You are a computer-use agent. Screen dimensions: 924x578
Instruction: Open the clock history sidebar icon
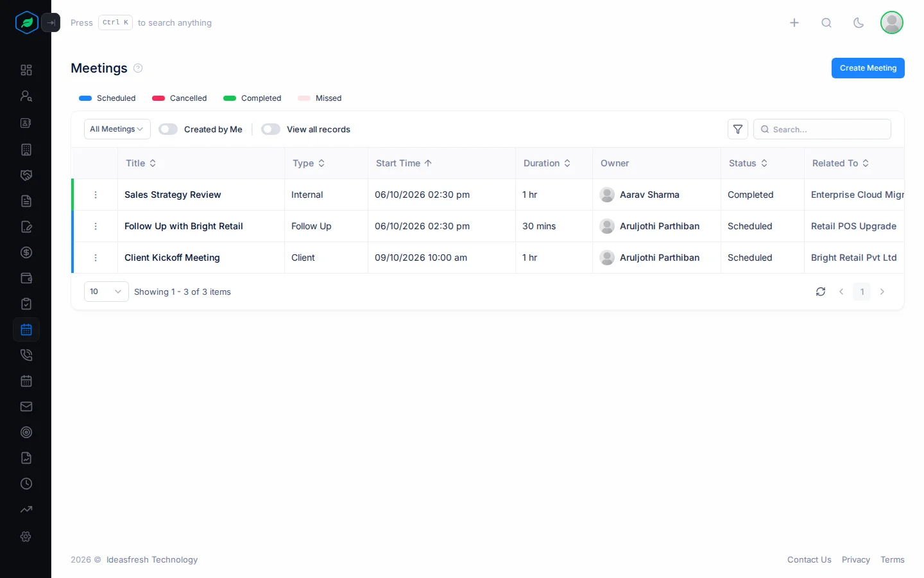click(x=26, y=484)
